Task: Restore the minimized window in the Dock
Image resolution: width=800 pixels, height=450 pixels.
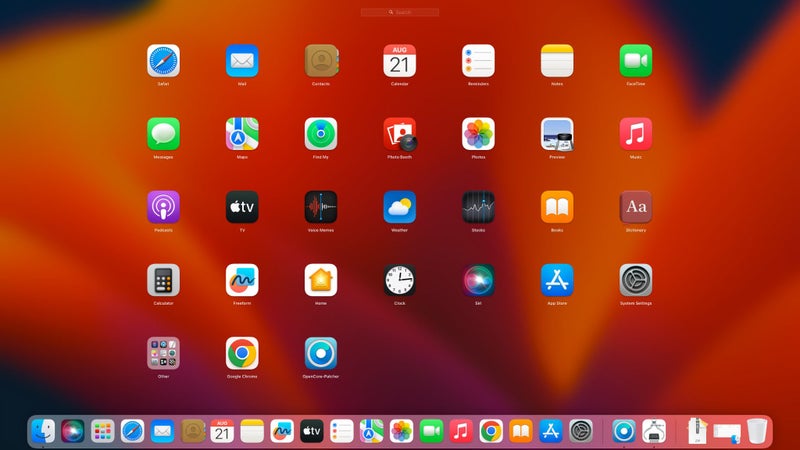Action: 727,433
